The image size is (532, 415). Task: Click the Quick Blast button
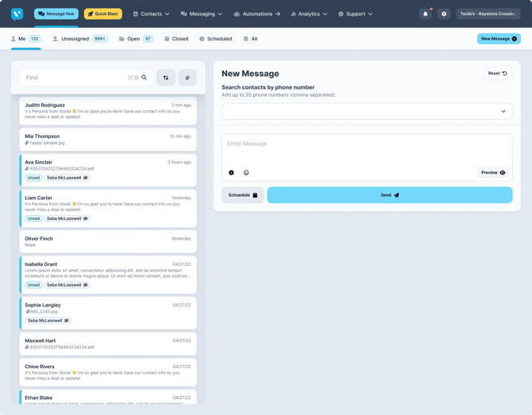[102, 13]
